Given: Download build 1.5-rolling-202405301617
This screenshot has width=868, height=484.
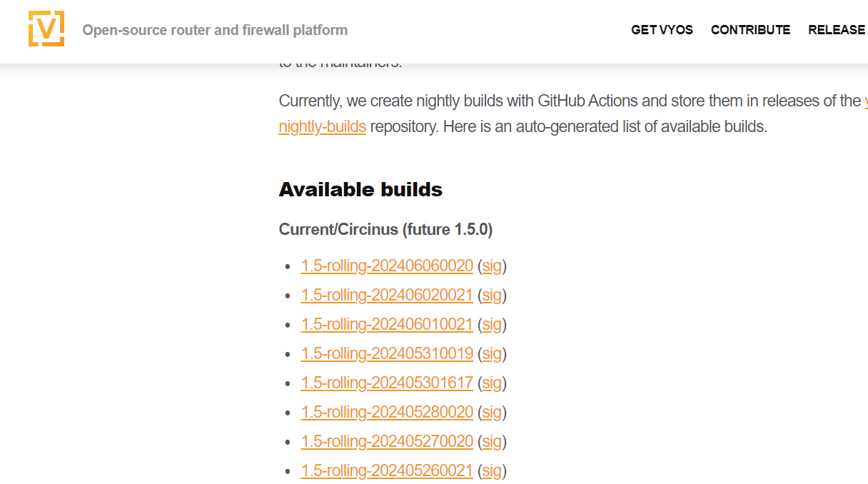Looking at the screenshot, I should (x=387, y=383).
